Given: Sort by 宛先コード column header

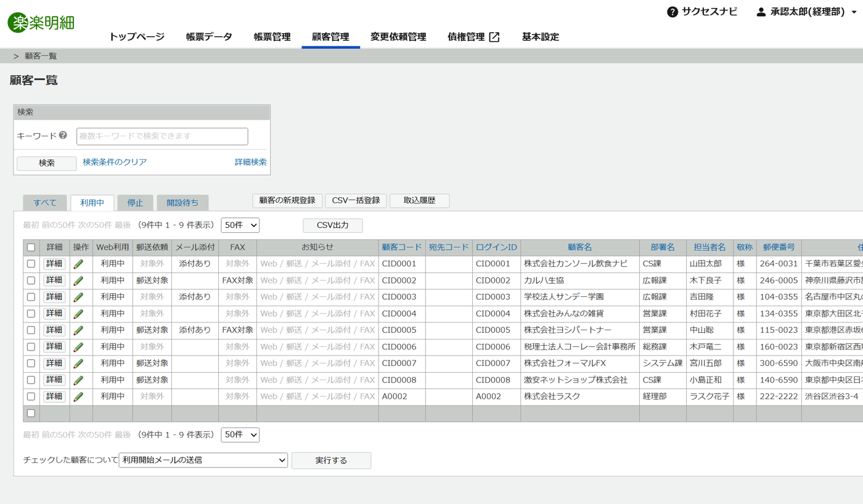Looking at the screenshot, I should tap(449, 247).
